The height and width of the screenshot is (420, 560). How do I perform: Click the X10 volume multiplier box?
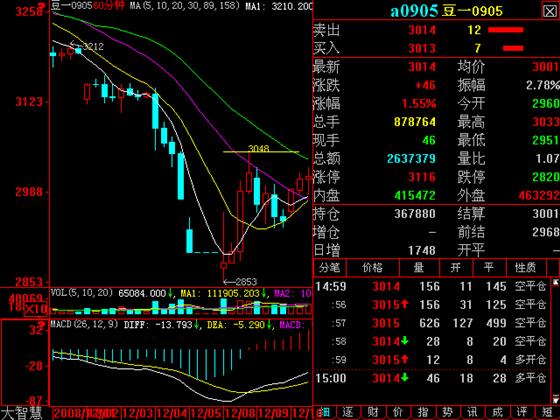(x=35, y=309)
